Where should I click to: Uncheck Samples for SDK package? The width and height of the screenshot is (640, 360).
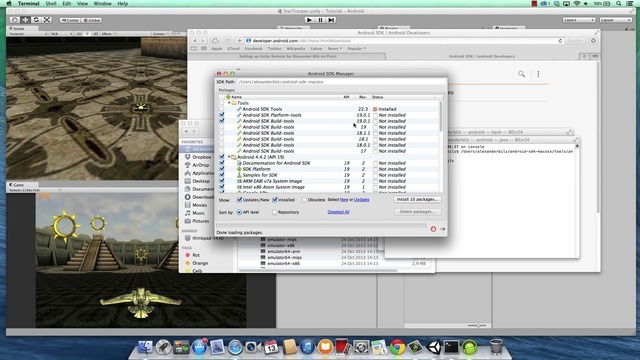pyautogui.click(x=222, y=175)
